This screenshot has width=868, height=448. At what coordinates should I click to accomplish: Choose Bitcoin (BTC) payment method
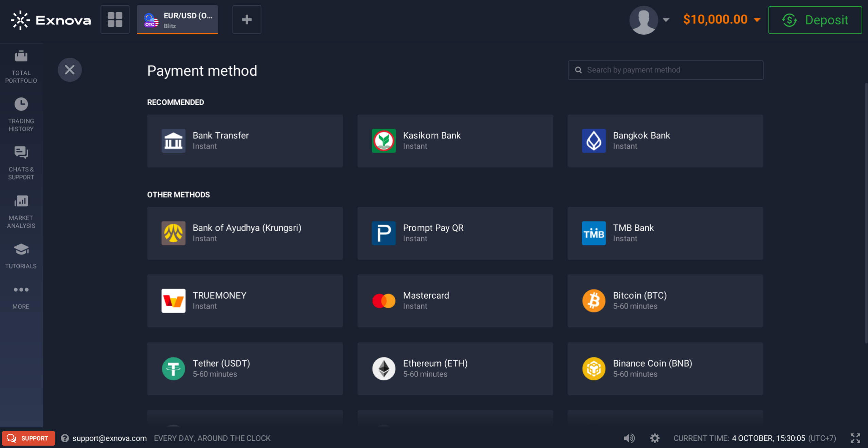tap(665, 301)
